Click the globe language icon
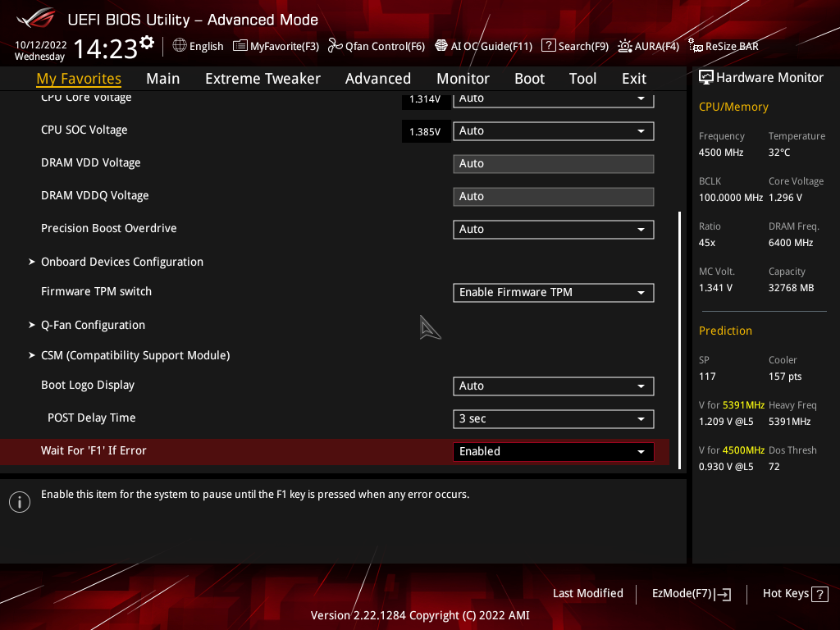The image size is (840, 630). (x=180, y=46)
